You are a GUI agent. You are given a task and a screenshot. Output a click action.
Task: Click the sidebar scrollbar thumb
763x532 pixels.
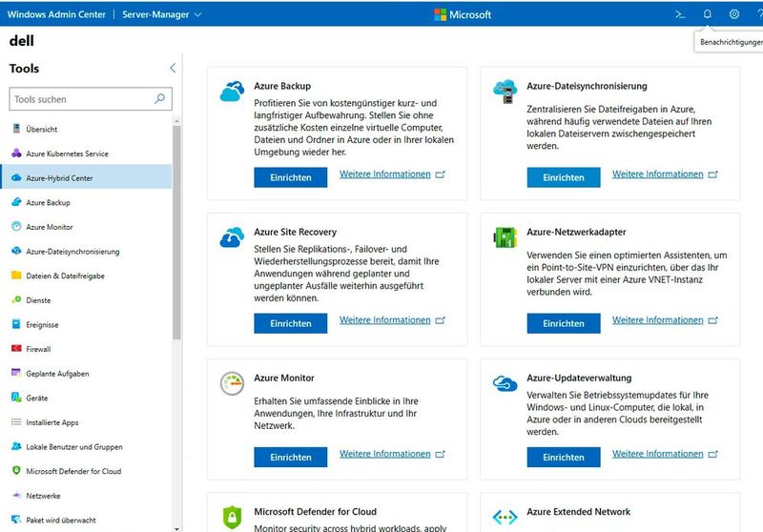coord(176,233)
